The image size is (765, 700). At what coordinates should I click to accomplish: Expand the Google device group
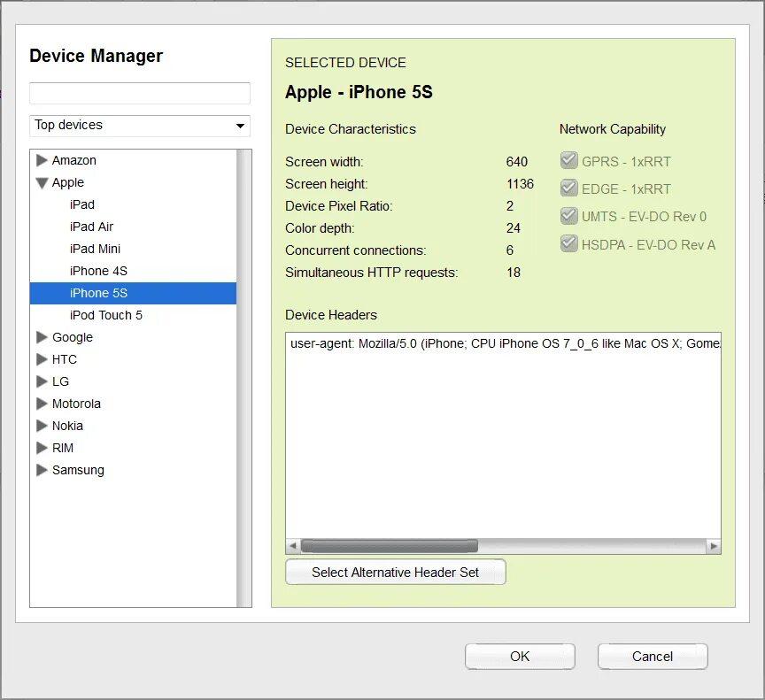coord(42,337)
